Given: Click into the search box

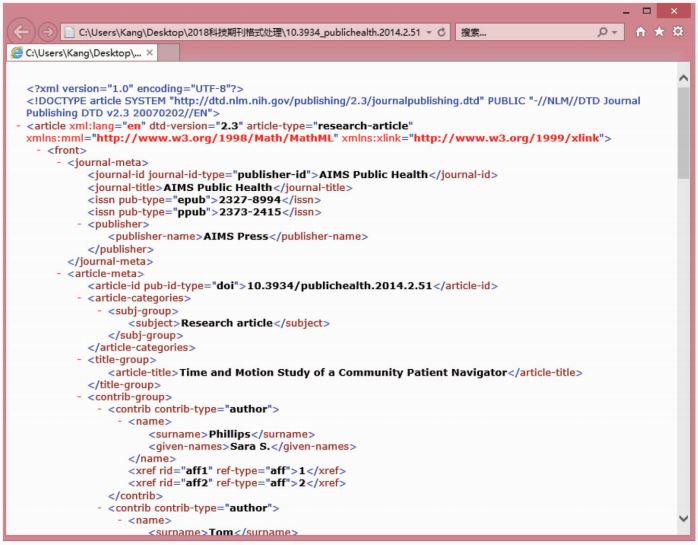Looking at the screenshot, I should click(528, 32).
